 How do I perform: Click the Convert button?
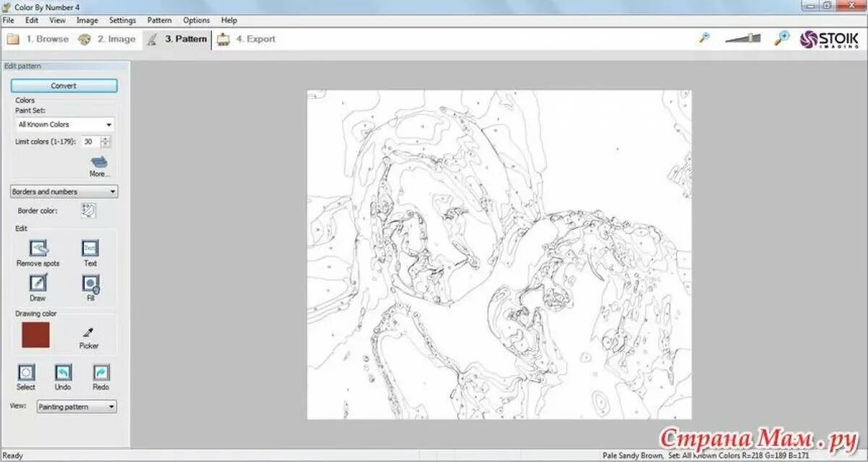(64, 85)
